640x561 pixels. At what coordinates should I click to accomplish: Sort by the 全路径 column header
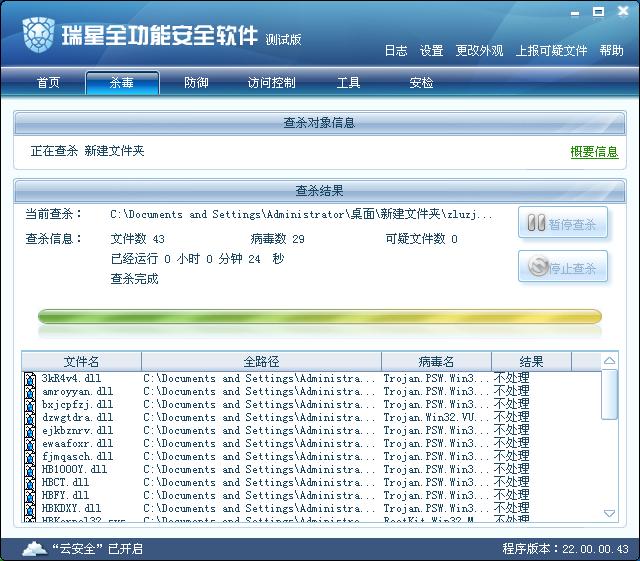pyautogui.click(x=261, y=361)
